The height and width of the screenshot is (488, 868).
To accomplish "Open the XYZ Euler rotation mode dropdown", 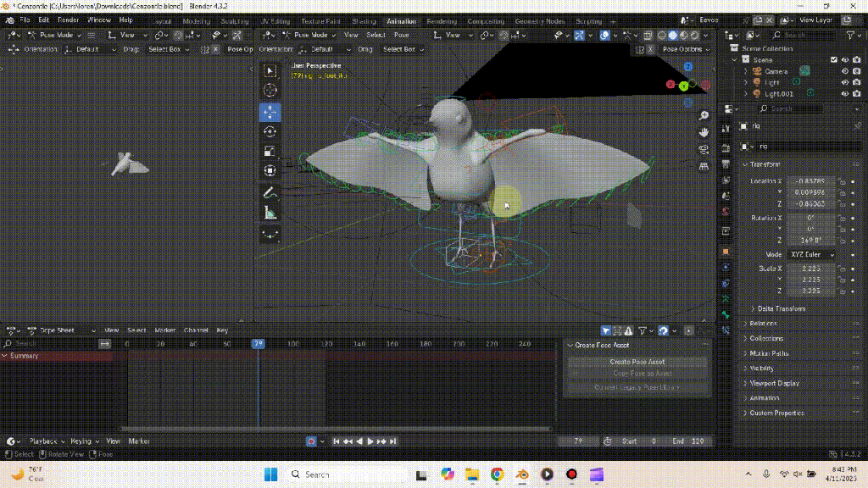I will pos(812,254).
